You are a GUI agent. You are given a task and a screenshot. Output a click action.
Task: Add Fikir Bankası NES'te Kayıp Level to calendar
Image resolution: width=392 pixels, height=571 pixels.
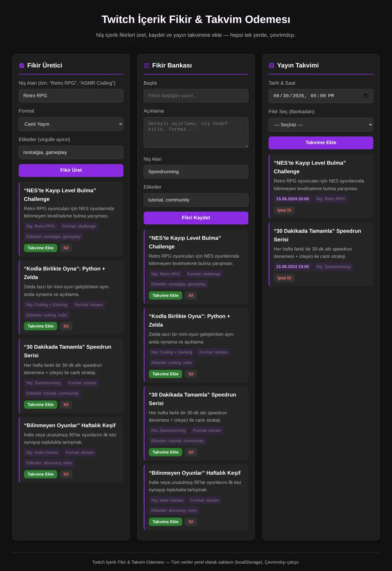coord(166,295)
